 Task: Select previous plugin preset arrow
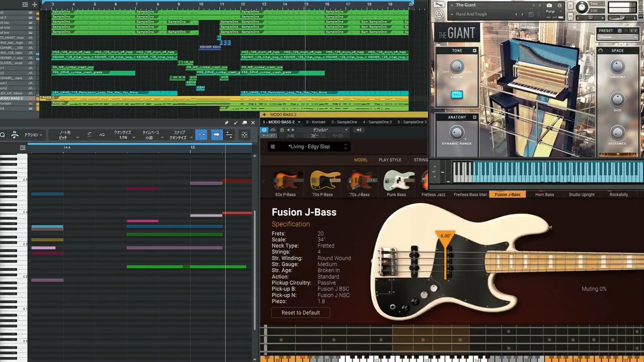point(288,130)
